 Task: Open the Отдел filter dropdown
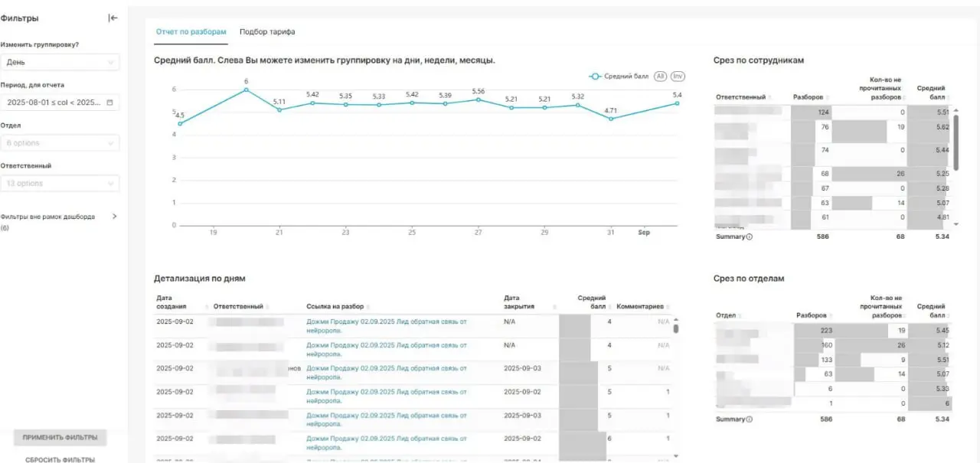(x=60, y=143)
